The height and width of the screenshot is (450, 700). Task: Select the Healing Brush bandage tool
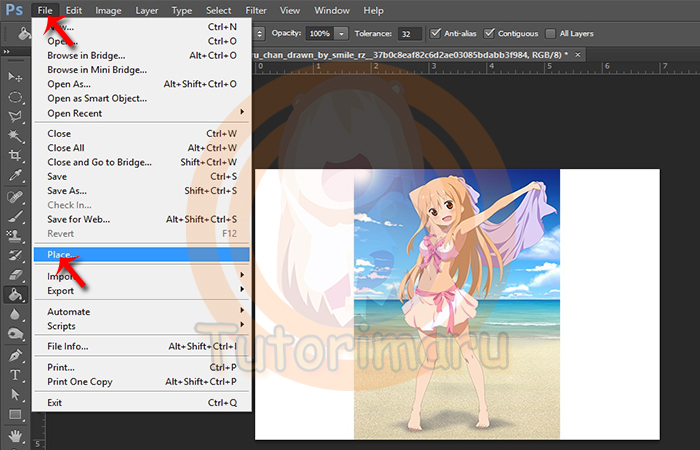point(15,196)
